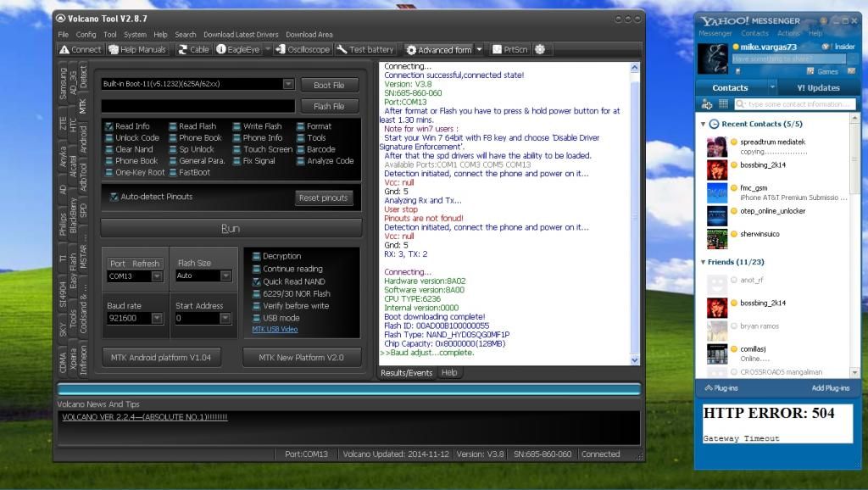The height and width of the screenshot is (490, 868).
Task: Click Yahoo Messenger add contact icon
Action: pyautogui.click(x=707, y=104)
